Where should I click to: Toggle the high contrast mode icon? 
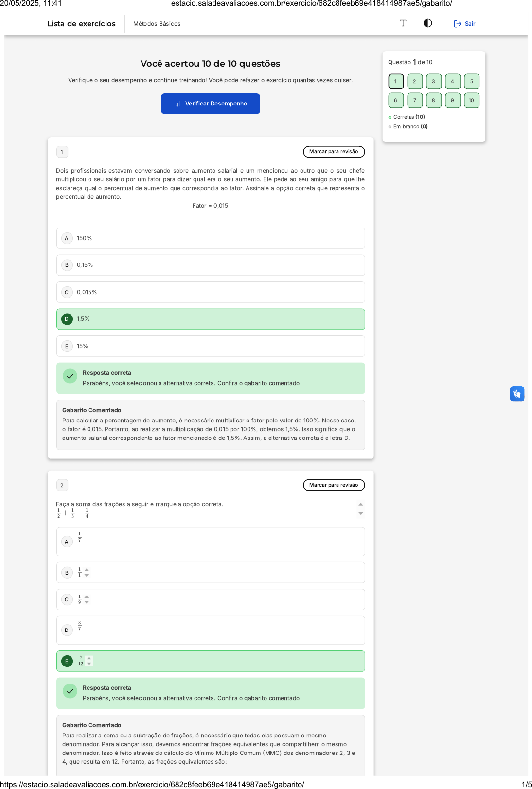pyautogui.click(x=427, y=23)
